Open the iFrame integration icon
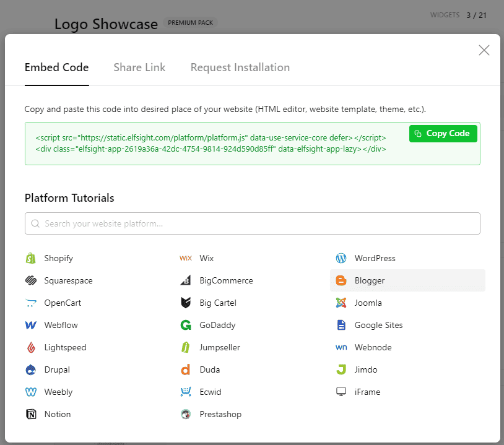The height and width of the screenshot is (445, 504). [341, 392]
